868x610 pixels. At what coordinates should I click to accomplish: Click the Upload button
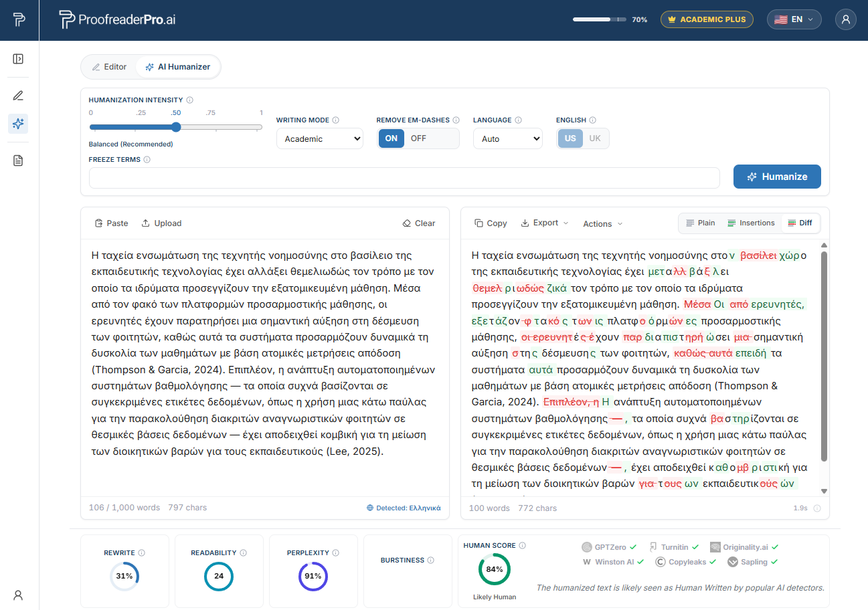[161, 223]
